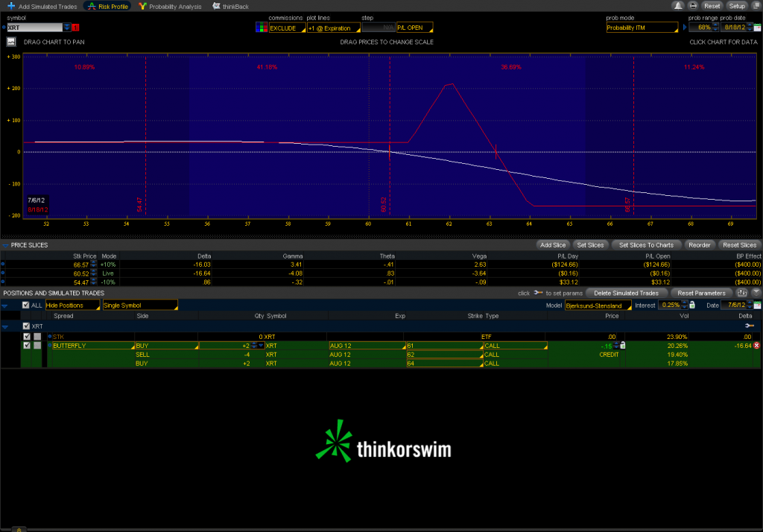The width and height of the screenshot is (763, 532).
Task: Open the Probability ITM prob mode dropdown
Action: [x=642, y=28]
